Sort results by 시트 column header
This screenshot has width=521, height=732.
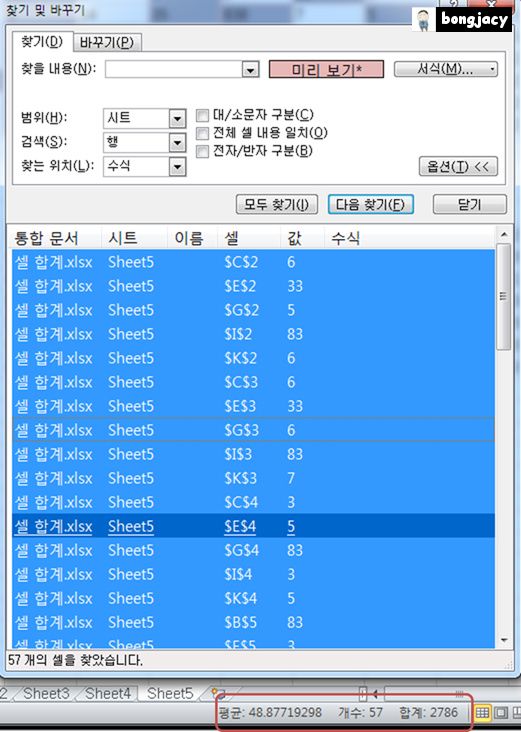pyautogui.click(x=134, y=239)
